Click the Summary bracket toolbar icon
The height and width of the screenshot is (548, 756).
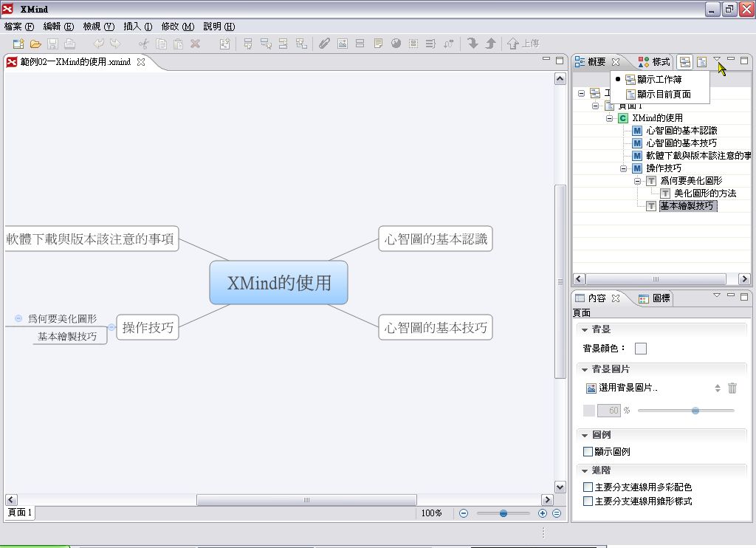(430, 44)
